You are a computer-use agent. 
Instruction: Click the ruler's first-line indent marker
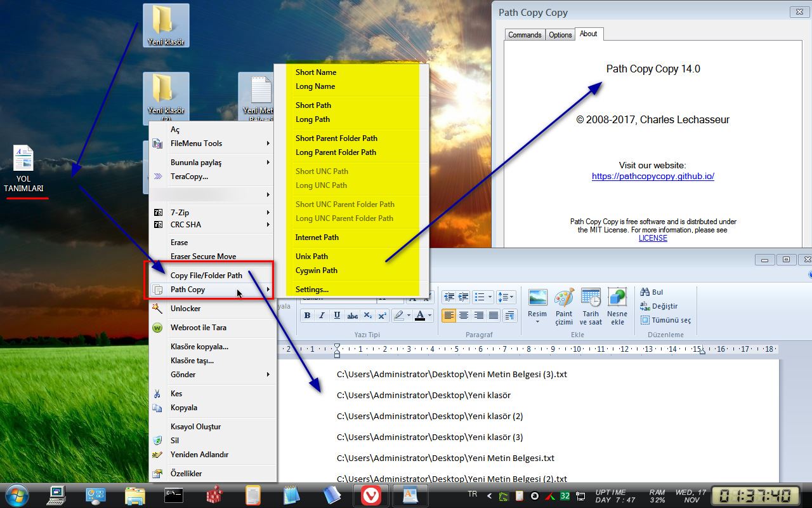[x=337, y=346]
